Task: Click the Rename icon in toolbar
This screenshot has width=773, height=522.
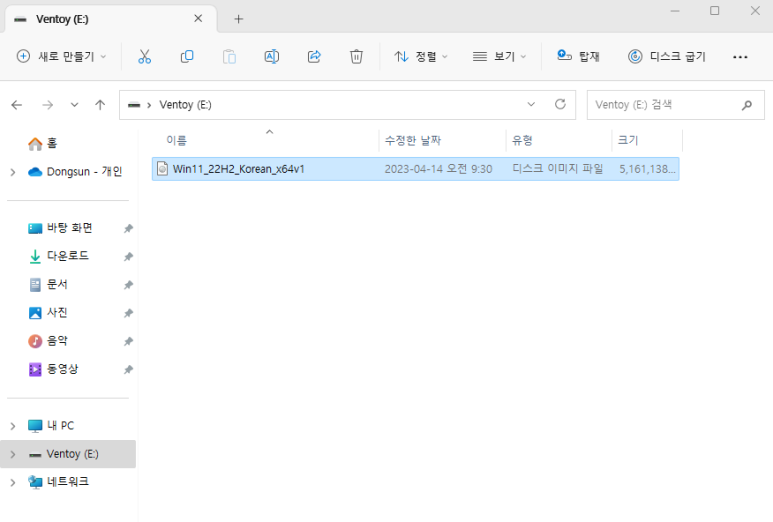Action: 272,57
